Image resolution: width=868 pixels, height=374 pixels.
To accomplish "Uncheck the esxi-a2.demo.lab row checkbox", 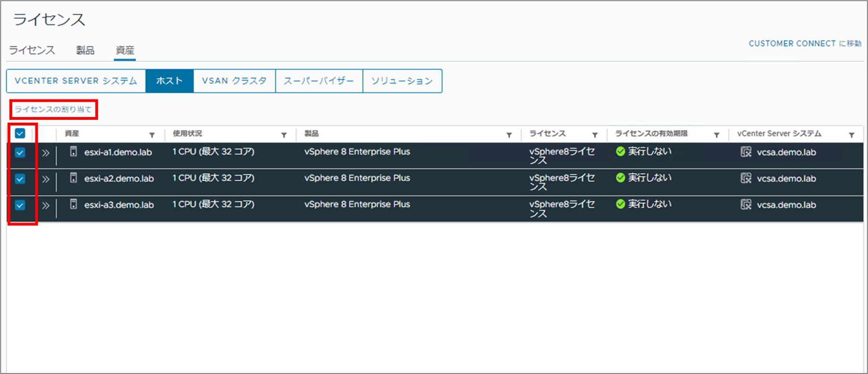I will [20, 179].
